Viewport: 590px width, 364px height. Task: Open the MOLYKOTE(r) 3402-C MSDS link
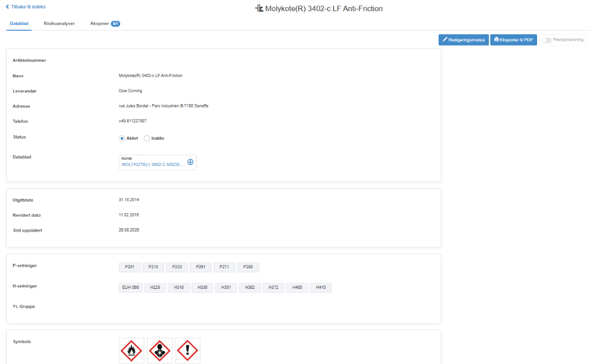[x=153, y=165]
